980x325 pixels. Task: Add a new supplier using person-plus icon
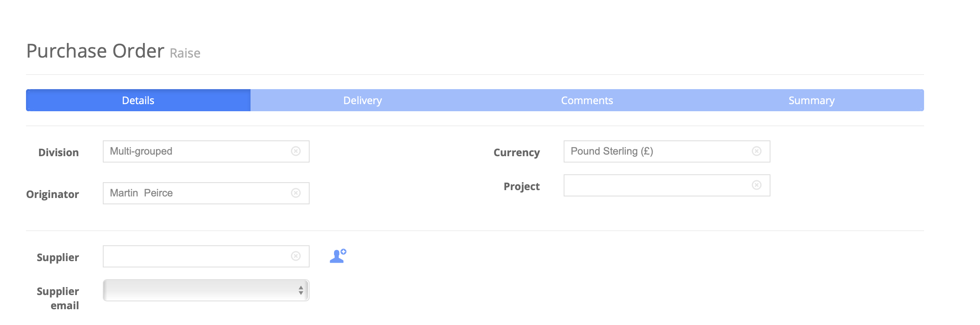(x=338, y=256)
